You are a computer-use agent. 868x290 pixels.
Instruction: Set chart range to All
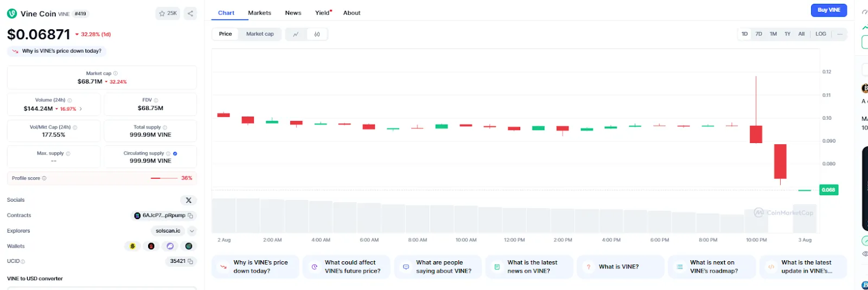coord(801,34)
